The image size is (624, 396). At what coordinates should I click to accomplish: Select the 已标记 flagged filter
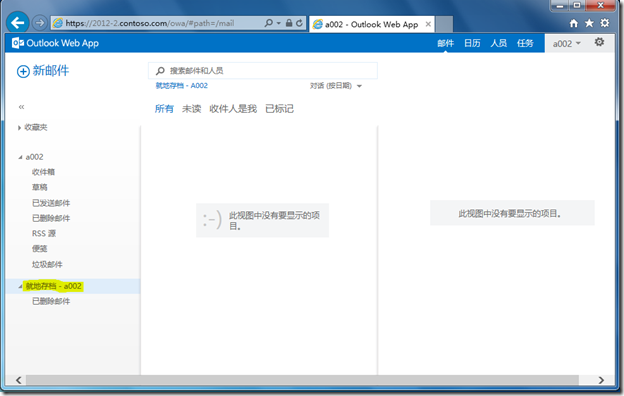point(279,109)
